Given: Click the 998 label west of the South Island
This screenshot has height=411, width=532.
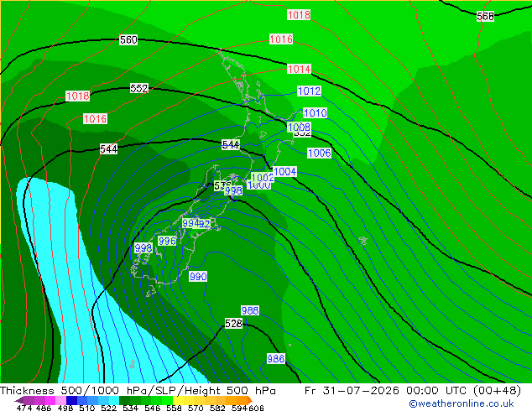Looking at the screenshot, I should point(143,248).
